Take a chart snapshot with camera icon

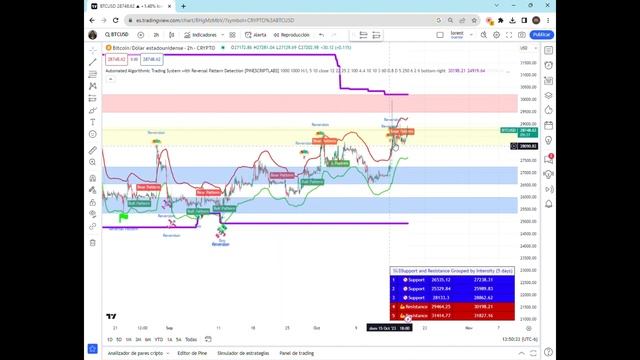(522, 35)
